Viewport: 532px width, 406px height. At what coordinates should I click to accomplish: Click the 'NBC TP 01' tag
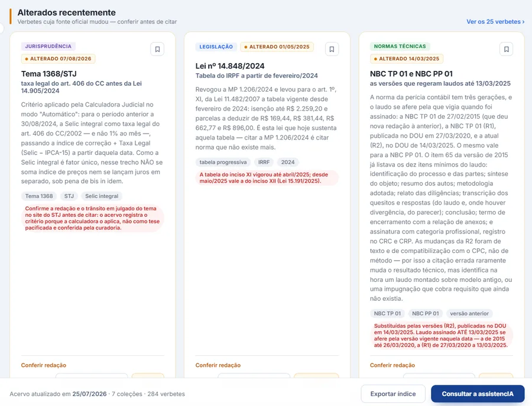[387, 313]
